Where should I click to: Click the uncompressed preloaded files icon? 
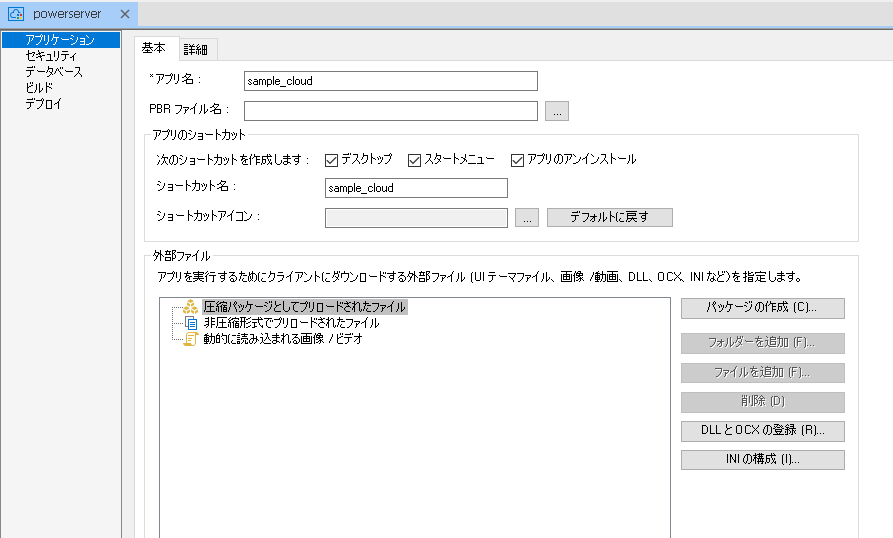click(x=191, y=323)
